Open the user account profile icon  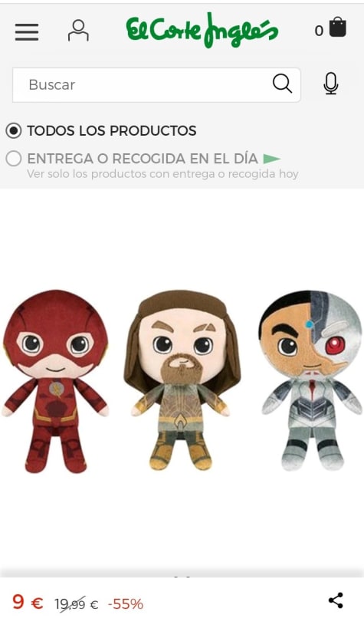pyautogui.click(x=78, y=31)
